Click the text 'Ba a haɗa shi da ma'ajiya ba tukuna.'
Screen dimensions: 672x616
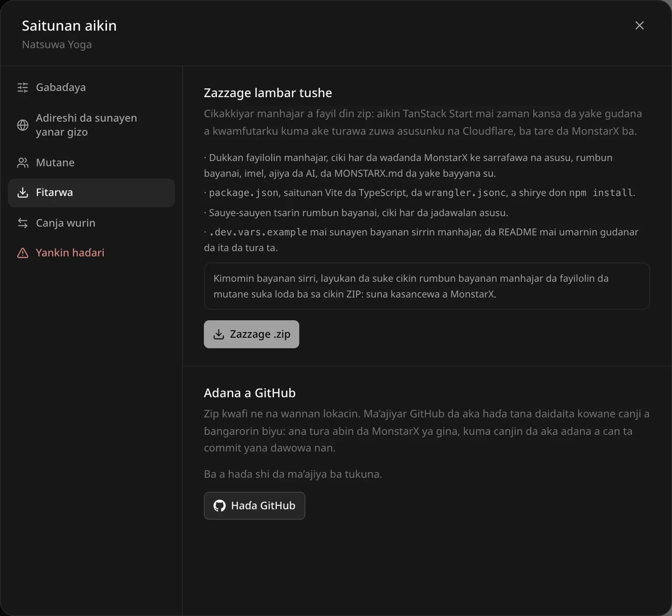click(x=293, y=474)
